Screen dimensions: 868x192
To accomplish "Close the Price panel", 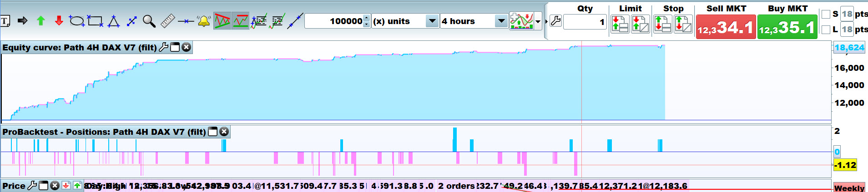I will (x=55, y=186).
